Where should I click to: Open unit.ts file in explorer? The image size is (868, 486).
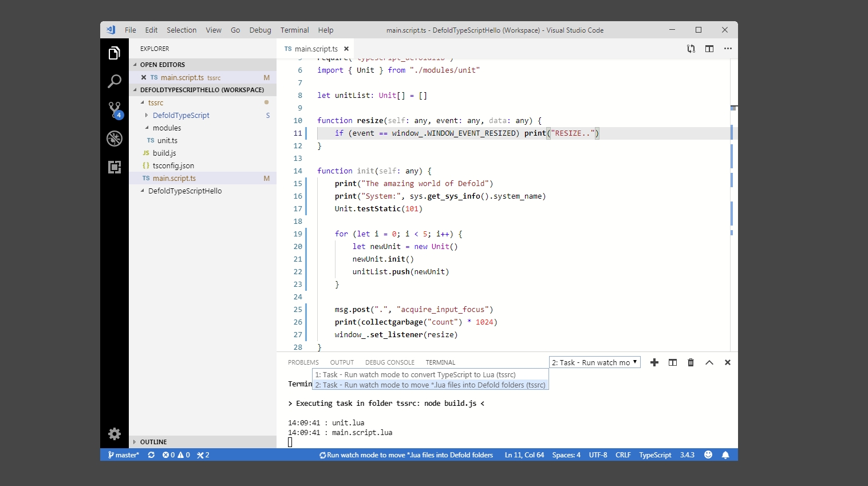167,141
